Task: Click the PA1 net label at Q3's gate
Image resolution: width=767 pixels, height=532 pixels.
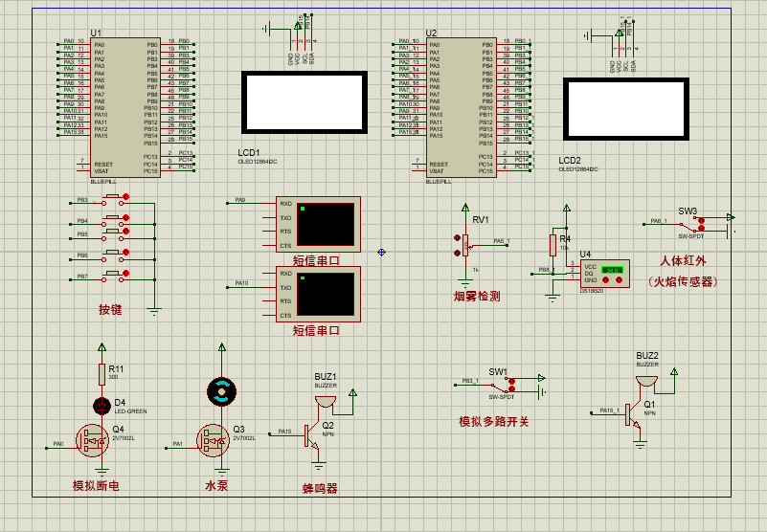Action: tap(177, 444)
